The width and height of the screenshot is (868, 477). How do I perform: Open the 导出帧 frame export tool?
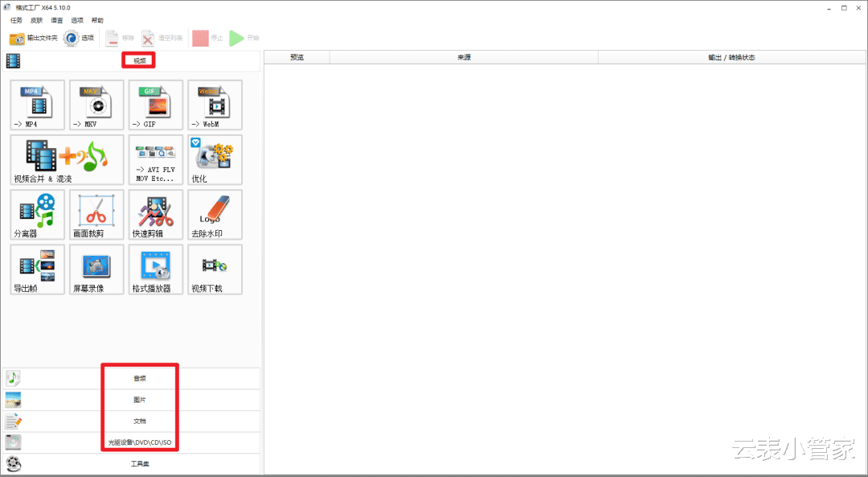pos(38,269)
